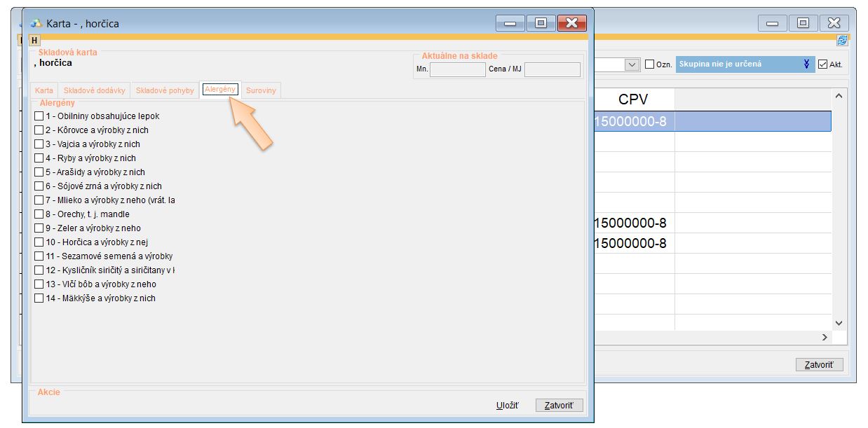Image resolution: width=868 pixels, height=428 pixels.
Task: Click the blue refresh icon at top right
Action: coord(842,41)
